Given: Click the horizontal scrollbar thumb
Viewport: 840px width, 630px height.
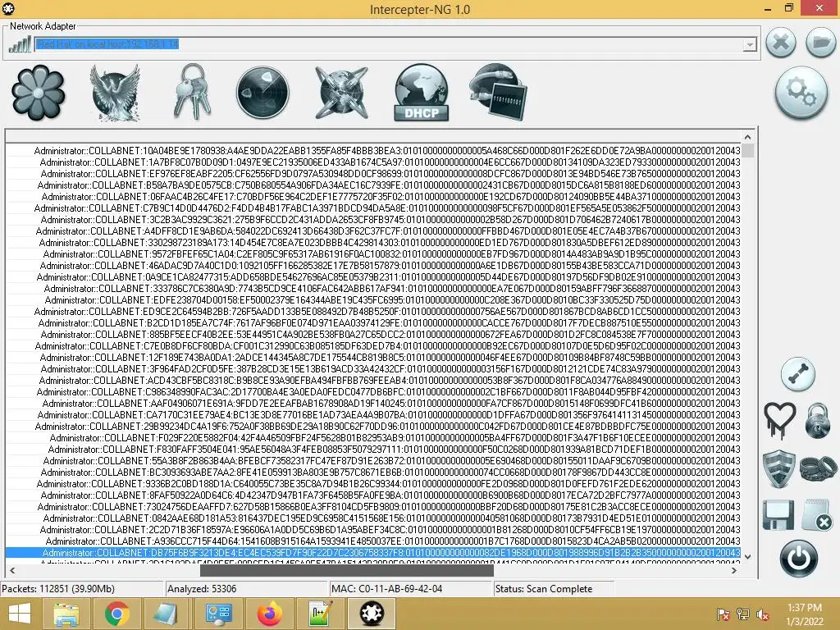Looking at the screenshot, I should [347, 571].
